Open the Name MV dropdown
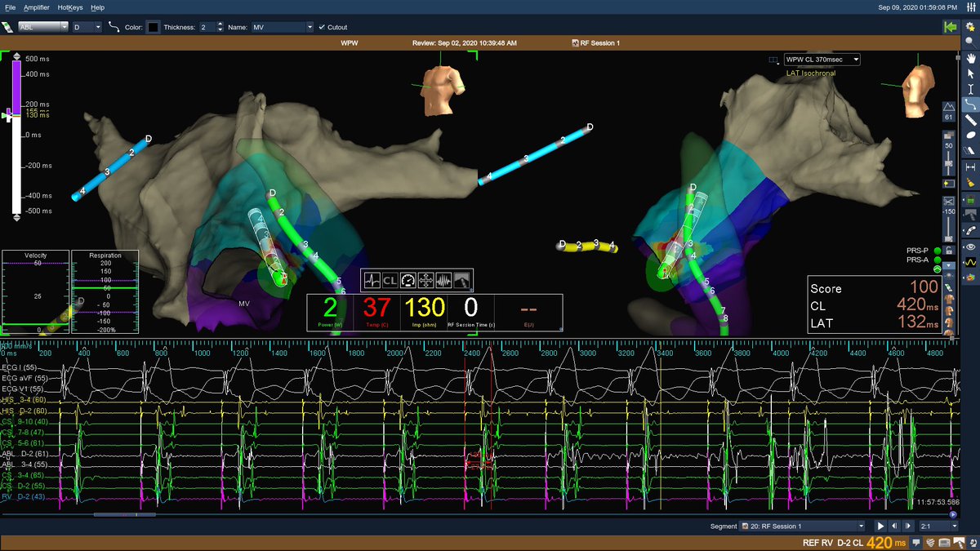The width and height of the screenshot is (980, 551). pos(283,27)
